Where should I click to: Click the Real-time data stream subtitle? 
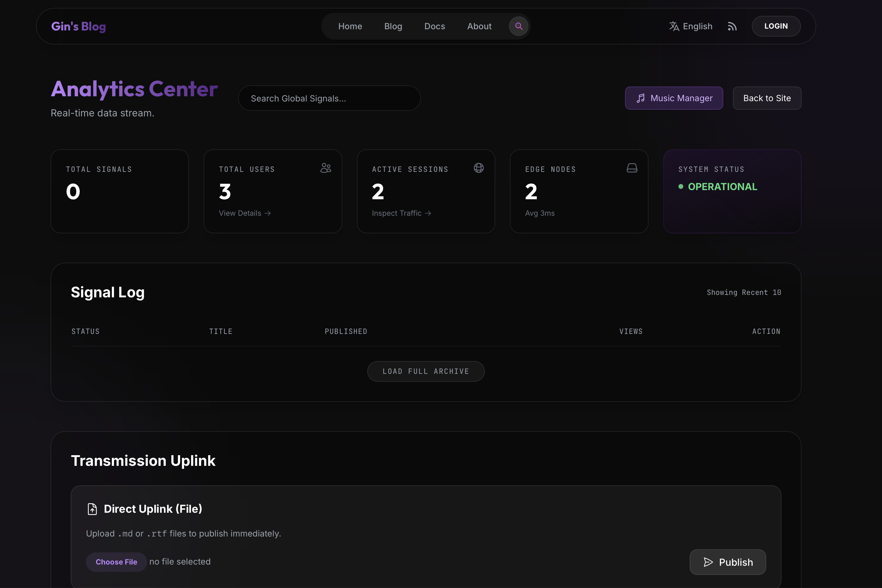102,113
